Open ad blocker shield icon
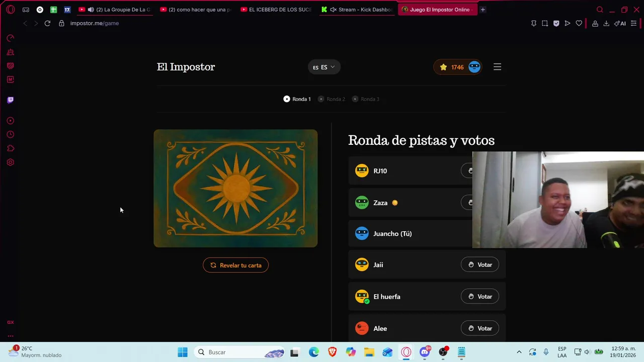Image resolution: width=644 pixels, height=362 pixels. tap(556, 23)
